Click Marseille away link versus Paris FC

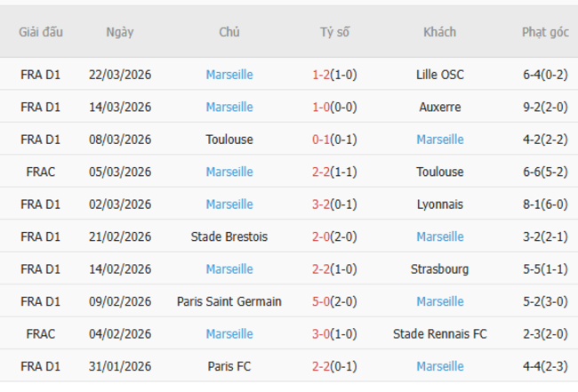(439, 366)
